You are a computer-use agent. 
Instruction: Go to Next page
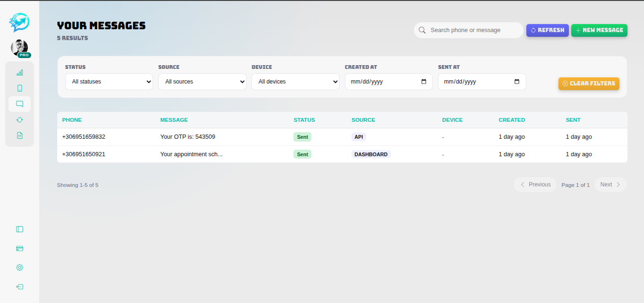[610, 185]
